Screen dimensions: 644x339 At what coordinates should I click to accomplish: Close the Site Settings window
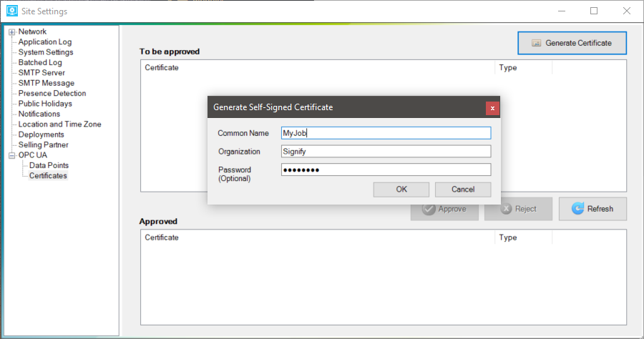[626, 11]
